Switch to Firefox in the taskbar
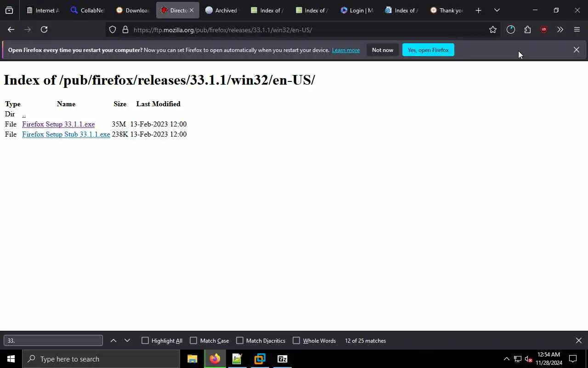588x368 pixels. click(215, 359)
